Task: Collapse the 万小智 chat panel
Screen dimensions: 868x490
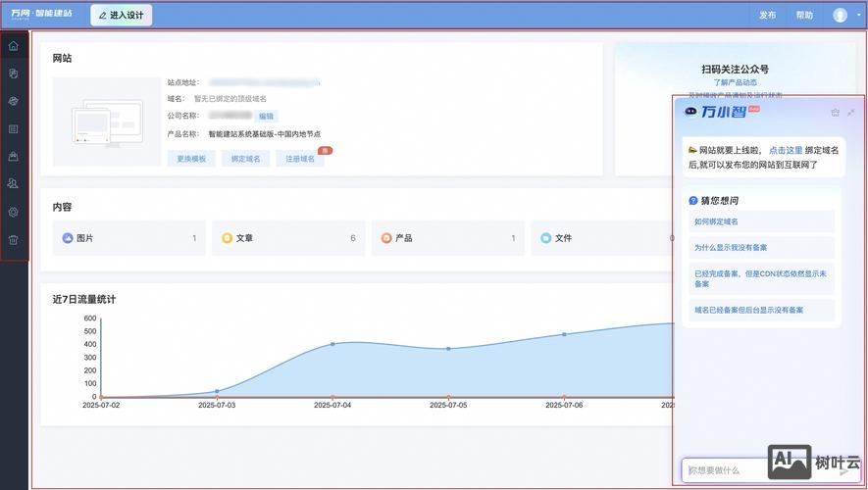Action: 850,112
